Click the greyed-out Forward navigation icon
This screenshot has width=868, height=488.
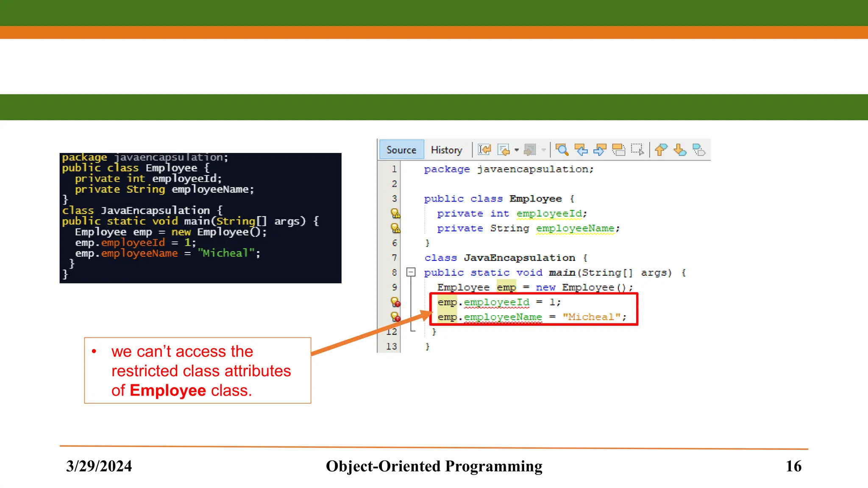530,150
